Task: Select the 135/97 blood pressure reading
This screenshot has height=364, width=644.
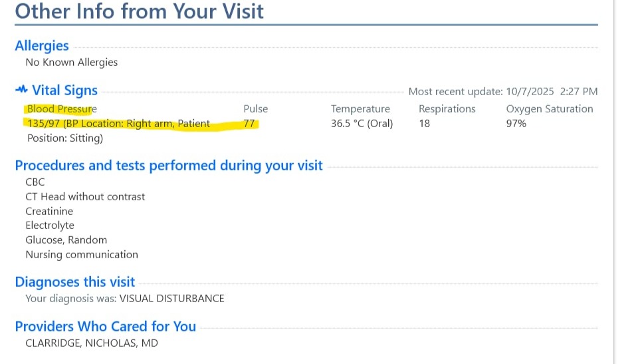Action: [44, 123]
